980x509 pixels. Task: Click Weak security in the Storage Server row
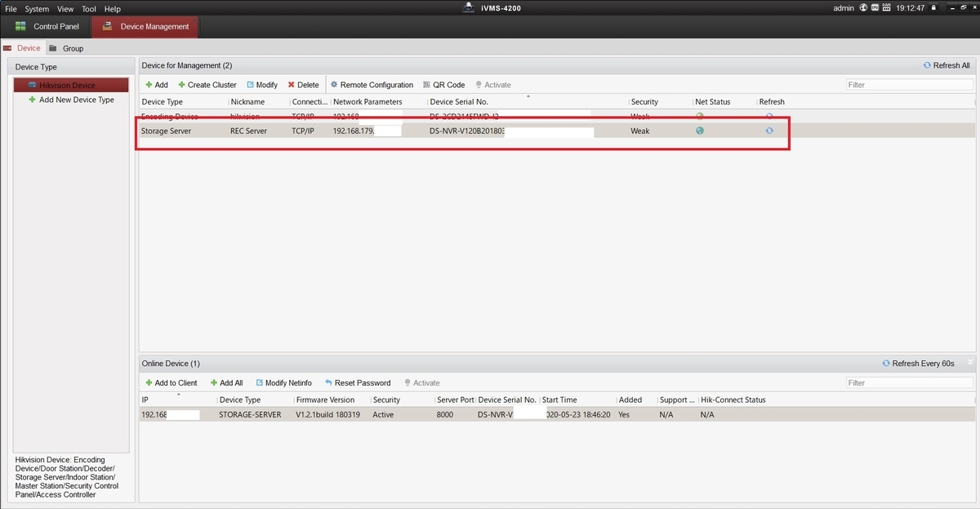click(x=640, y=131)
